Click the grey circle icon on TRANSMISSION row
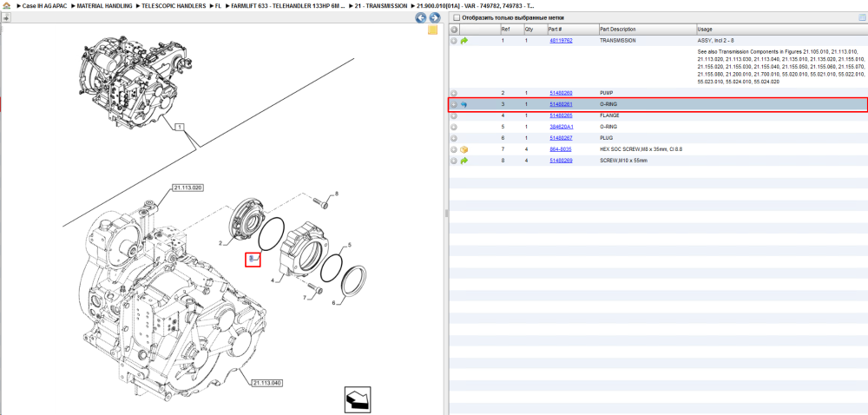Screen dimensions: 868x415 coord(454,41)
